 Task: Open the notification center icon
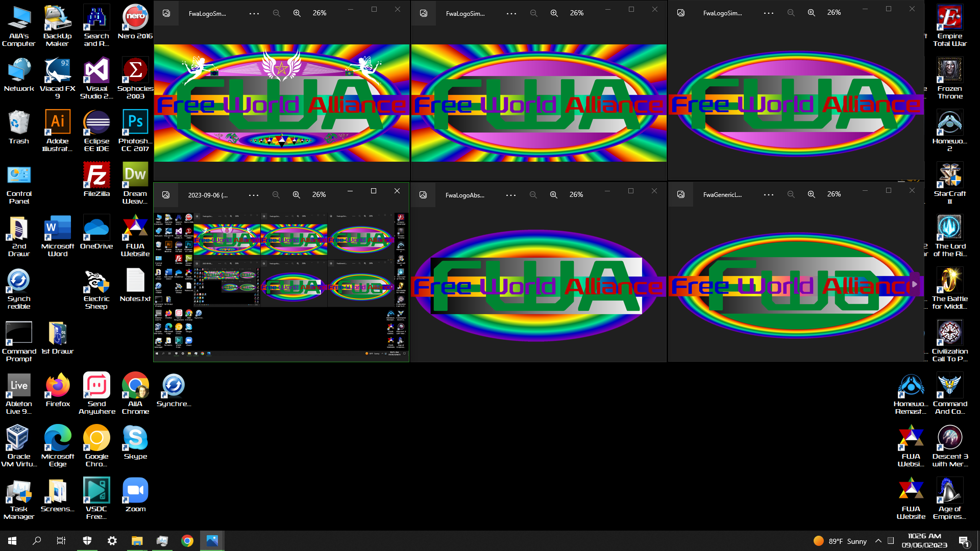(x=963, y=541)
